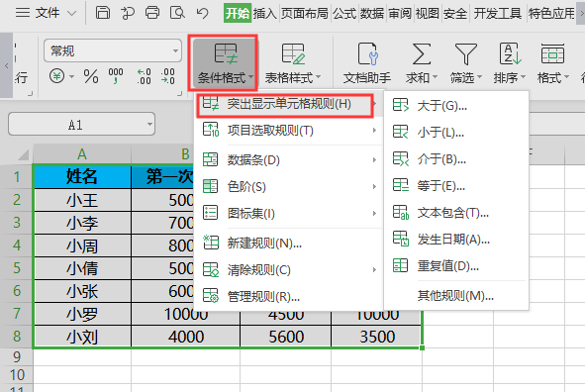585x392 pixels.
Task: Click the 求和 sigma icon
Action: 422,54
